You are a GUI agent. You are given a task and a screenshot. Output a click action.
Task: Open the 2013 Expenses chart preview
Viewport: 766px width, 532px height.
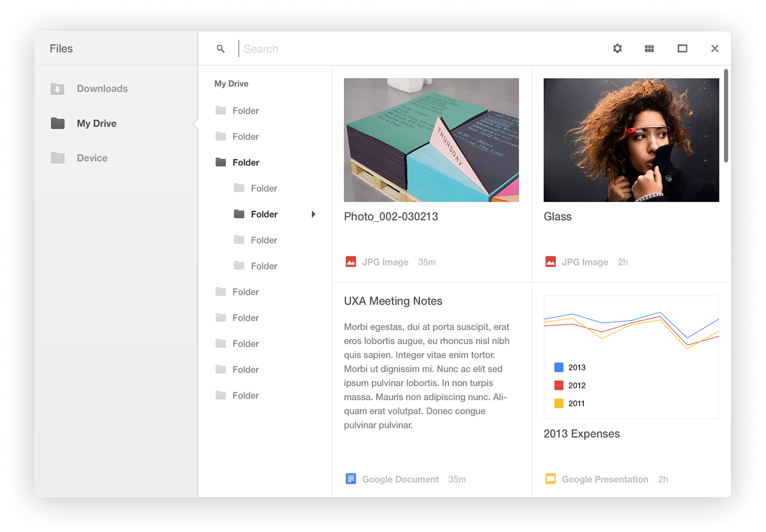(x=631, y=357)
